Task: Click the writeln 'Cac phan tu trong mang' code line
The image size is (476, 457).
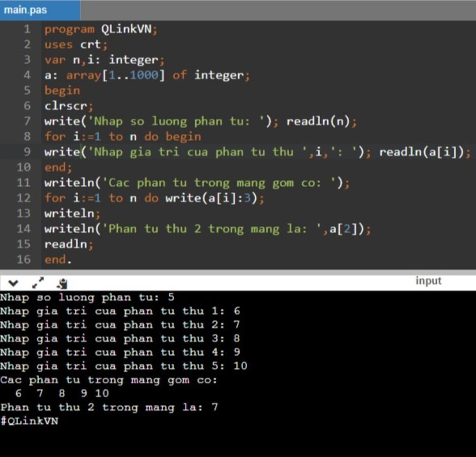Action: (x=197, y=183)
